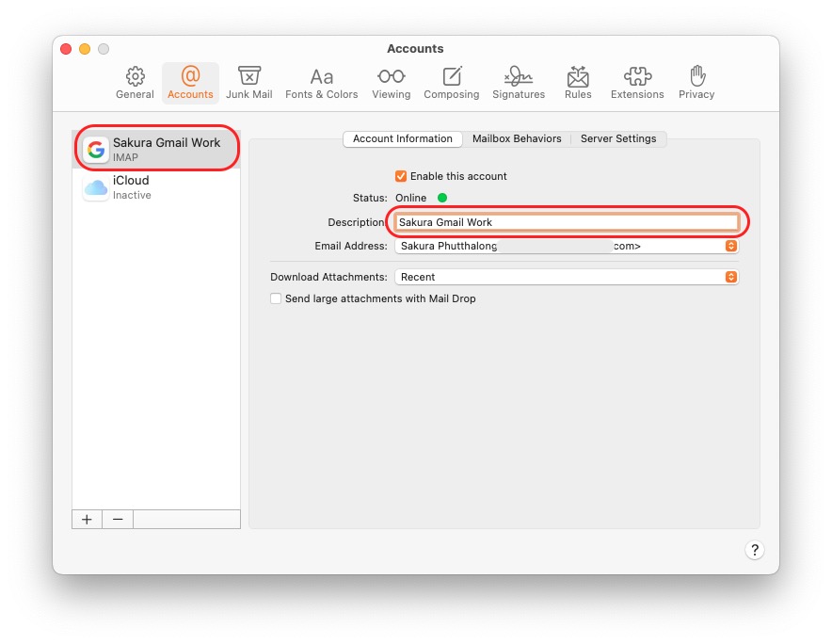
Task: Click the Description text field
Action: coord(567,222)
